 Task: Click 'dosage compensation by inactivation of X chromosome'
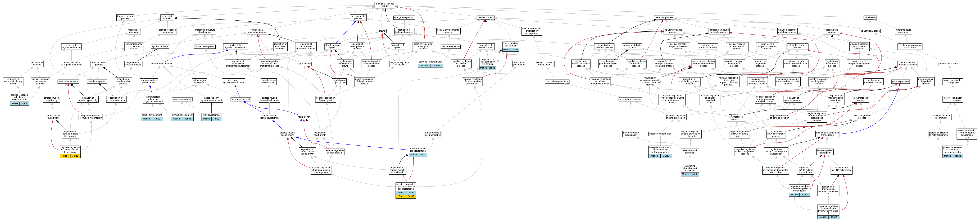[x=660, y=152]
